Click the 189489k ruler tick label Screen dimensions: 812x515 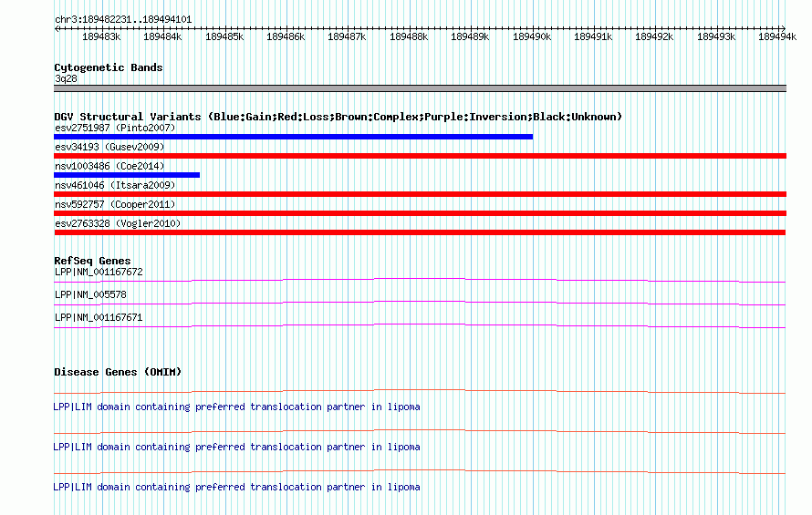point(470,36)
